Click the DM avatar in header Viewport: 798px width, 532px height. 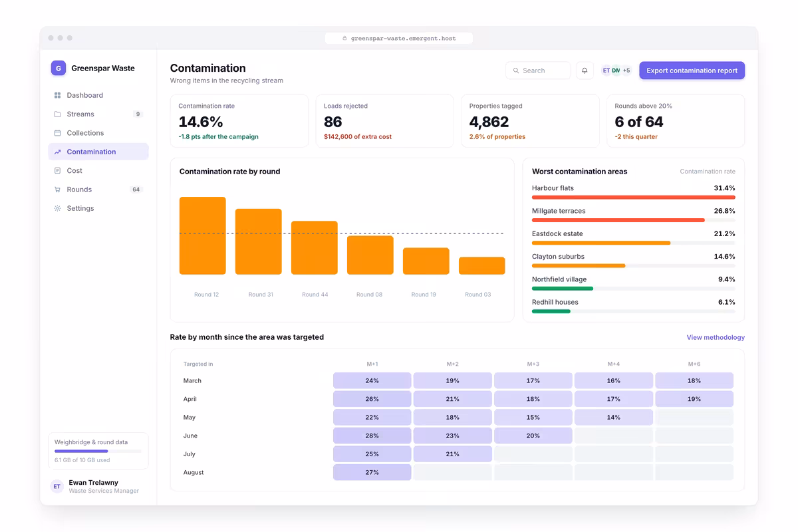click(615, 70)
